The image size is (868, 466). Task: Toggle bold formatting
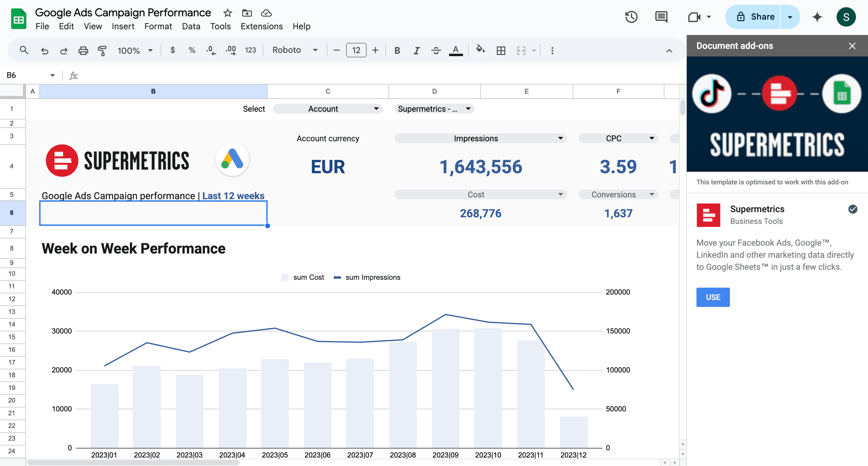pyautogui.click(x=397, y=50)
